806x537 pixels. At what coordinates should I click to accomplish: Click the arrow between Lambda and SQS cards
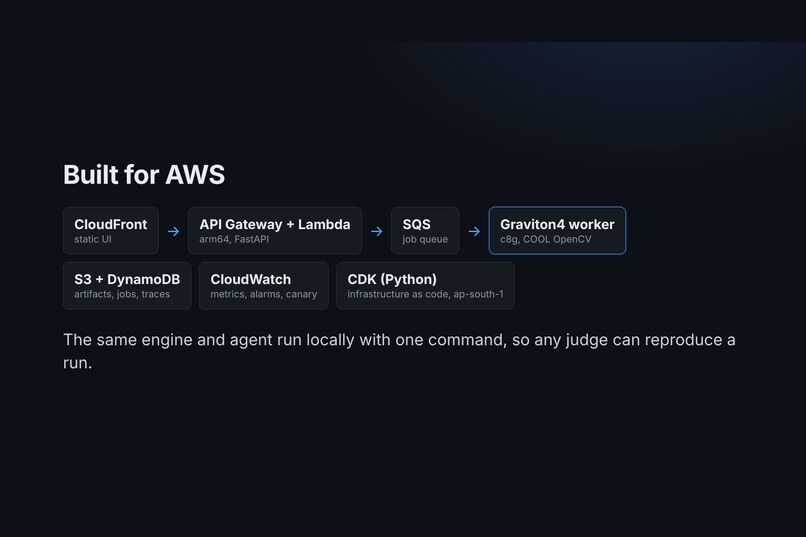tap(376, 231)
